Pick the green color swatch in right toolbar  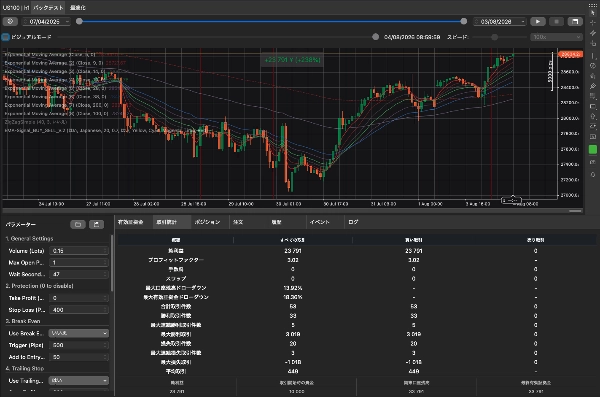(x=593, y=149)
